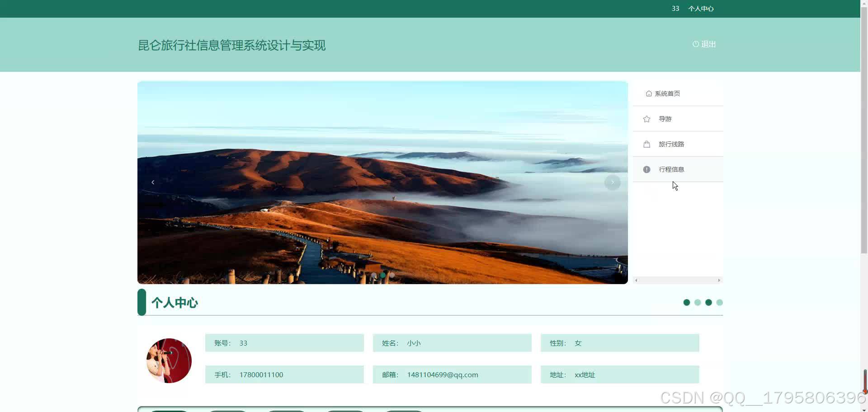Click the star icon beside 导游
Screen dimensions: 868x412
[646, 119]
